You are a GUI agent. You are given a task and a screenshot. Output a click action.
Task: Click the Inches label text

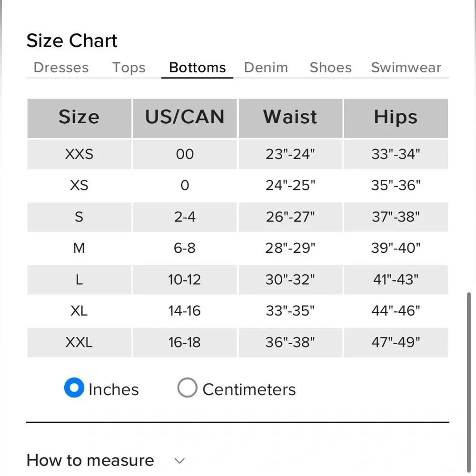click(114, 389)
